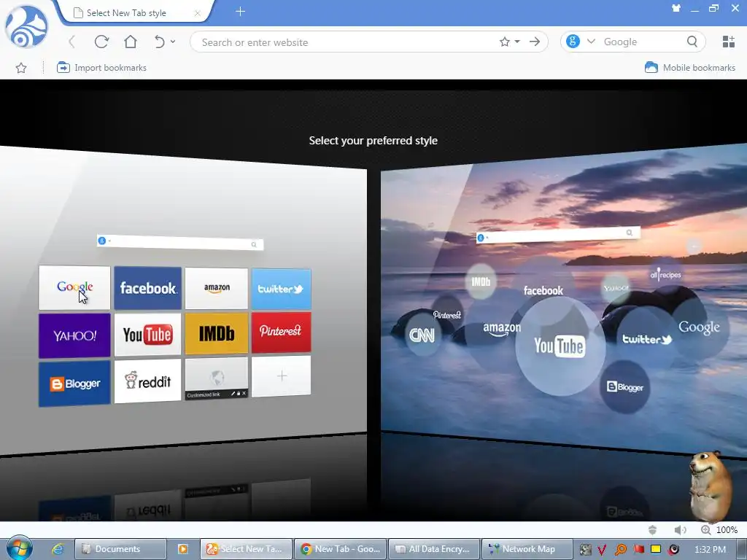Click the shield icon in status bar
This screenshot has width=747, height=560.
(653, 529)
